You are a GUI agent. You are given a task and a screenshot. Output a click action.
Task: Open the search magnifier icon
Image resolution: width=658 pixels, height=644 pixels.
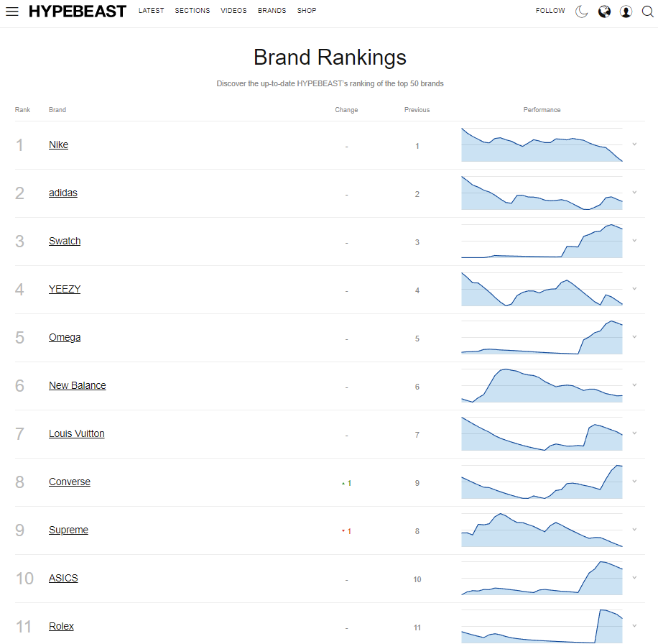(x=647, y=11)
